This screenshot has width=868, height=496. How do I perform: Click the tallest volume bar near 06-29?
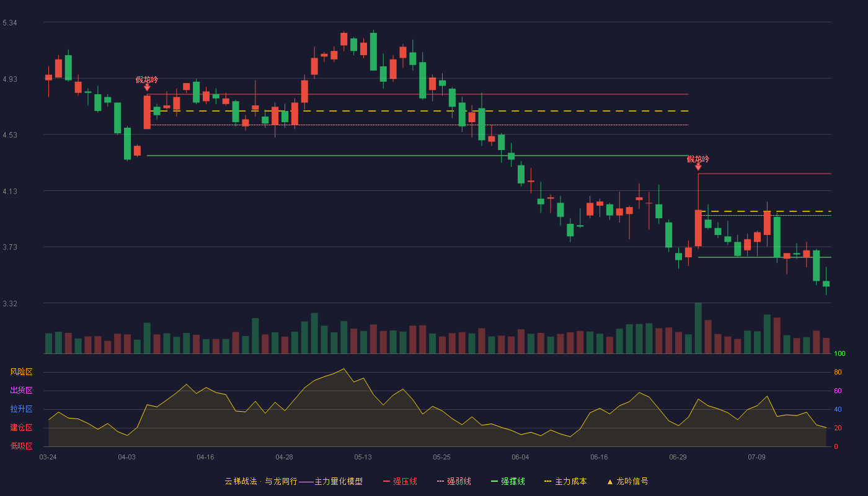698,328
